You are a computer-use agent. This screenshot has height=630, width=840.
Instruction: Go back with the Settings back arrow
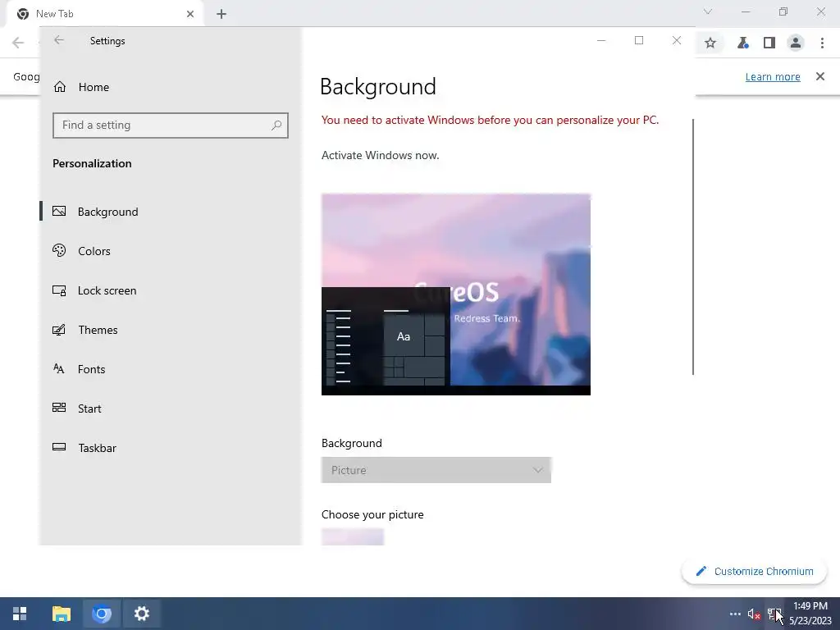pyautogui.click(x=59, y=40)
